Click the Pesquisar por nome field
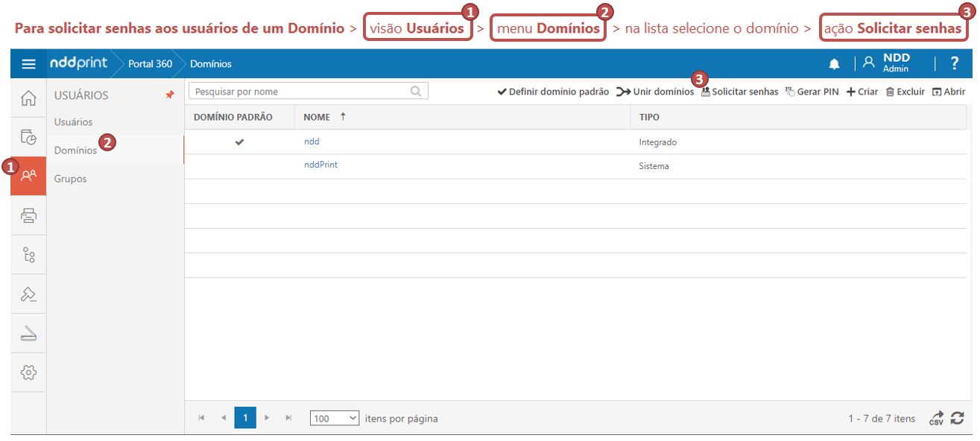The image size is (980, 441). point(300,92)
